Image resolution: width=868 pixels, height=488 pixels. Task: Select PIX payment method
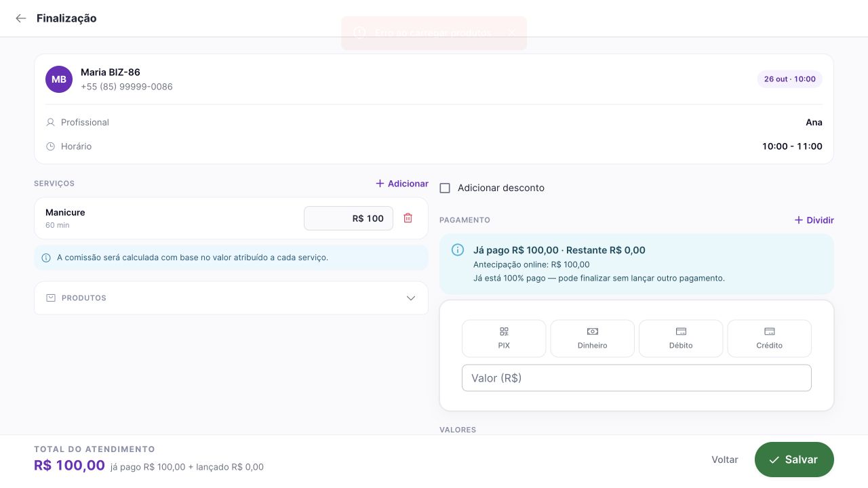click(504, 338)
